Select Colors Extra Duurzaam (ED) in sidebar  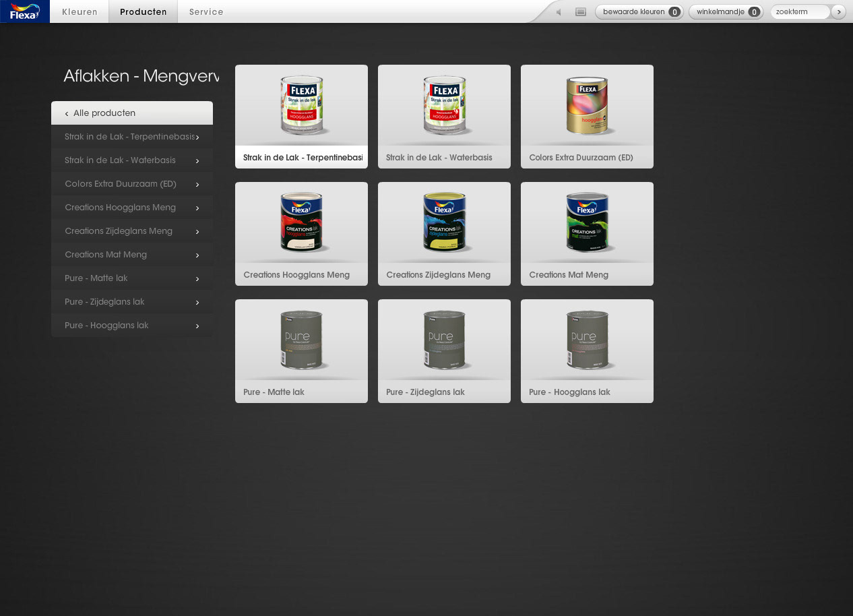(132, 184)
